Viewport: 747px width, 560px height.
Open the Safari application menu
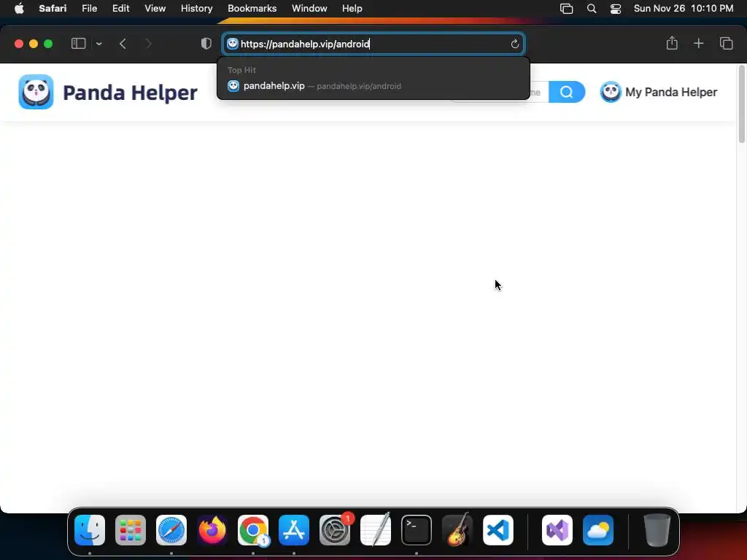(53, 9)
